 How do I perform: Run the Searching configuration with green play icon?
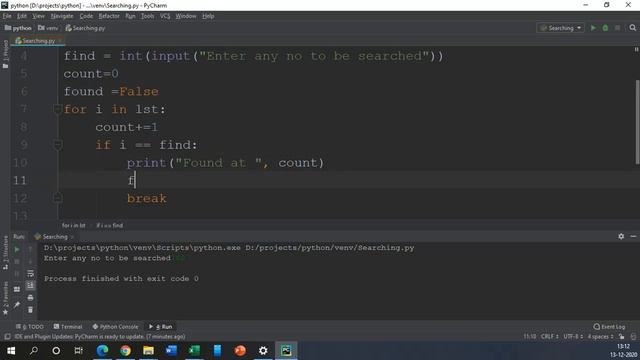tap(593, 28)
